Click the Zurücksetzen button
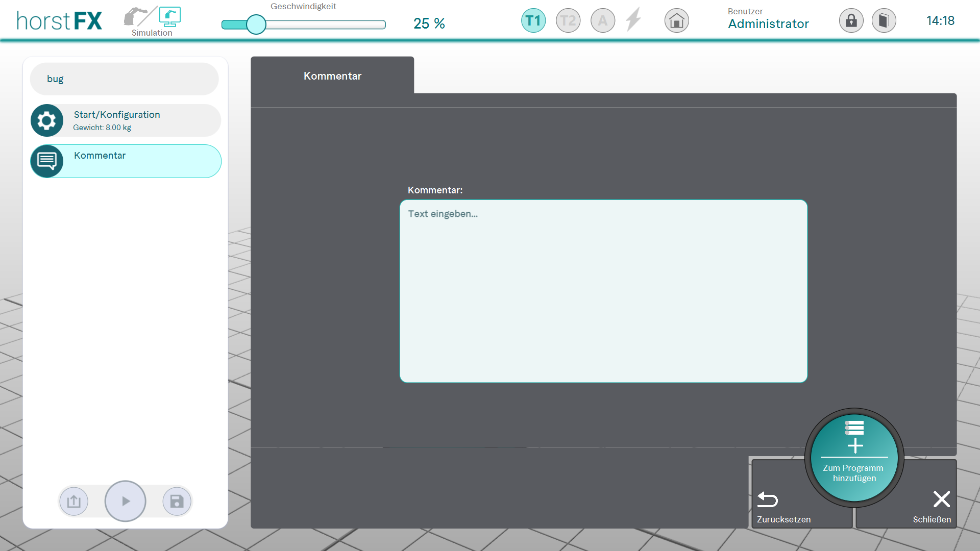 pyautogui.click(x=783, y=507)
